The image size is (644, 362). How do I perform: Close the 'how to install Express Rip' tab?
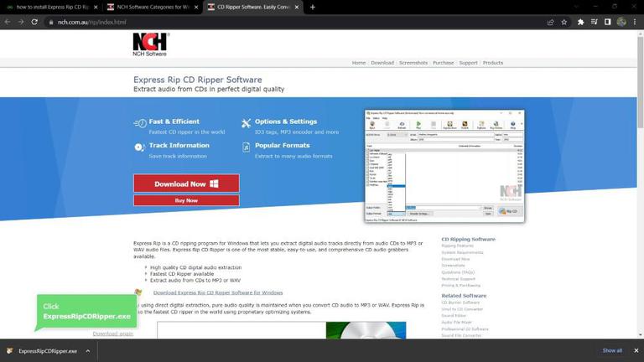[96, 7]
